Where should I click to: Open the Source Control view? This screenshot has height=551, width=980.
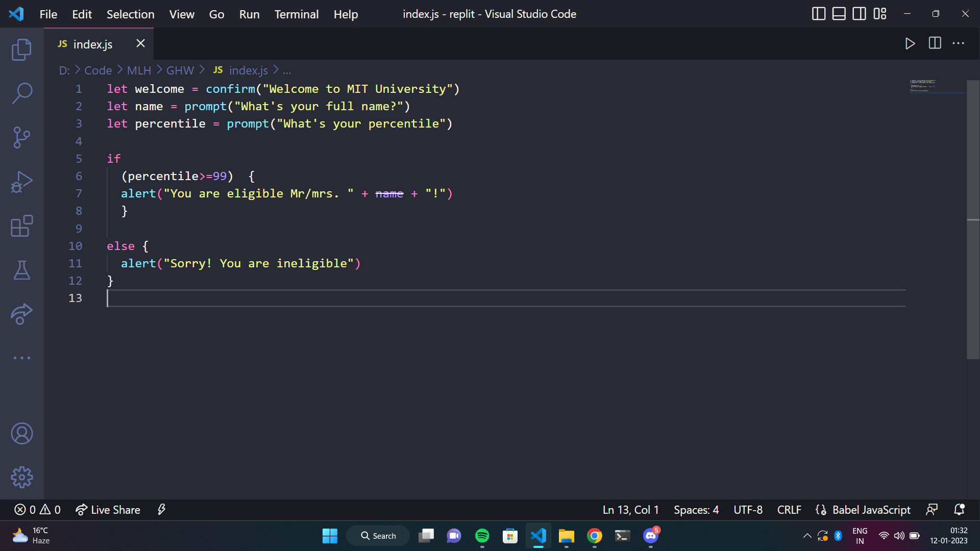(21, 138)
